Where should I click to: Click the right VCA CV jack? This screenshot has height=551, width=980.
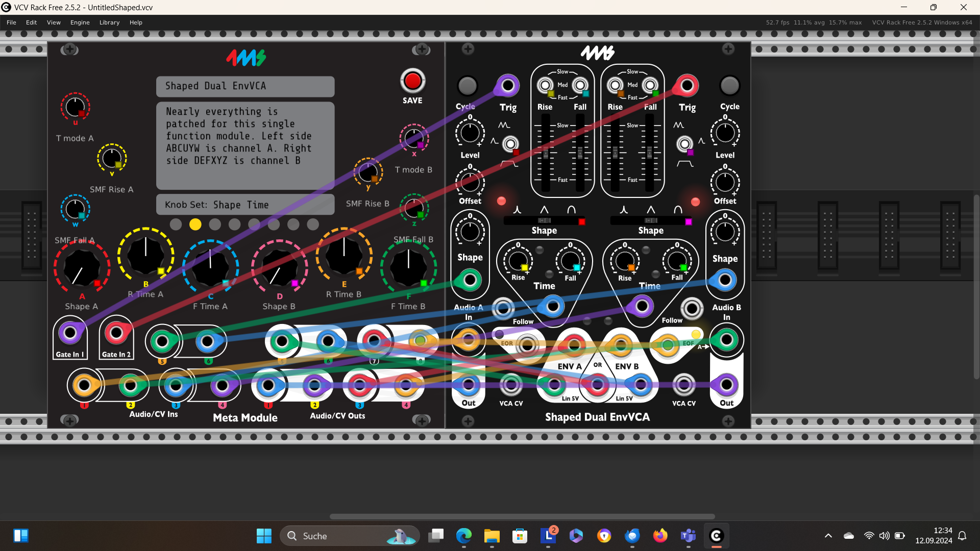click(684, 385)
